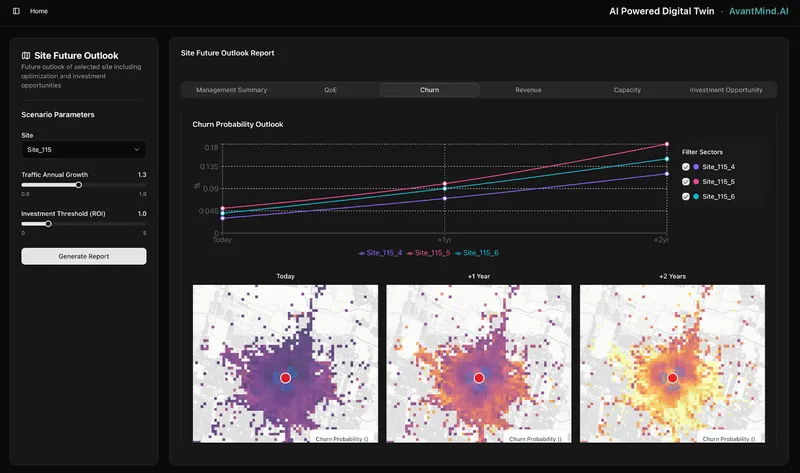800x473 pixels.
Task: Open the Site_115 dropdown
Action: [x=84, y=150]
